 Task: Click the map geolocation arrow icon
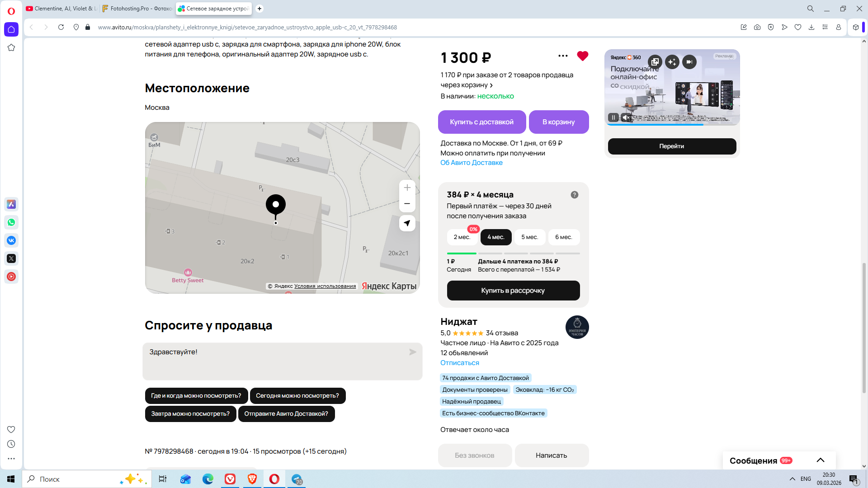407,223
